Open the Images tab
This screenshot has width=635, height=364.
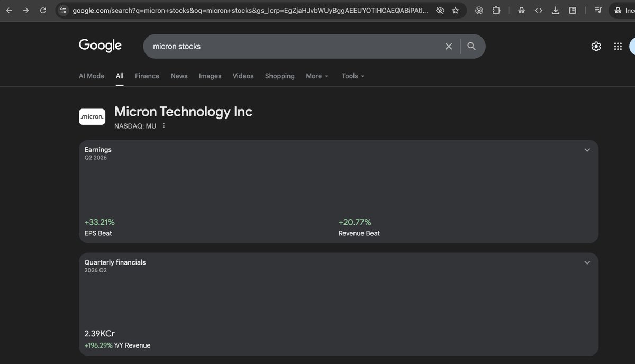(210, 76)
